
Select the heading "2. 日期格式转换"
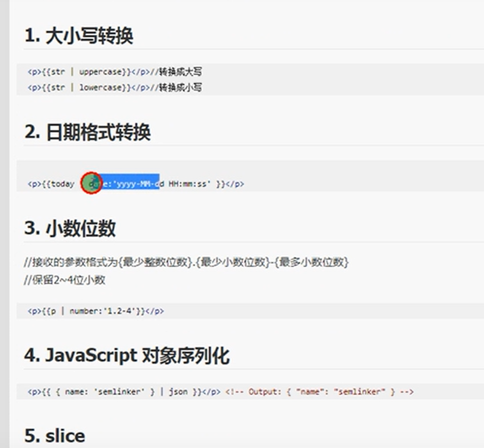87,132
